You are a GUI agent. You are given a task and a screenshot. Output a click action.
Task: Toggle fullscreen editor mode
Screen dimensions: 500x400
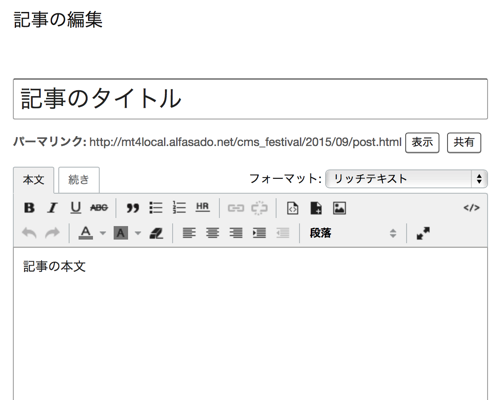[x=423, y=233]
